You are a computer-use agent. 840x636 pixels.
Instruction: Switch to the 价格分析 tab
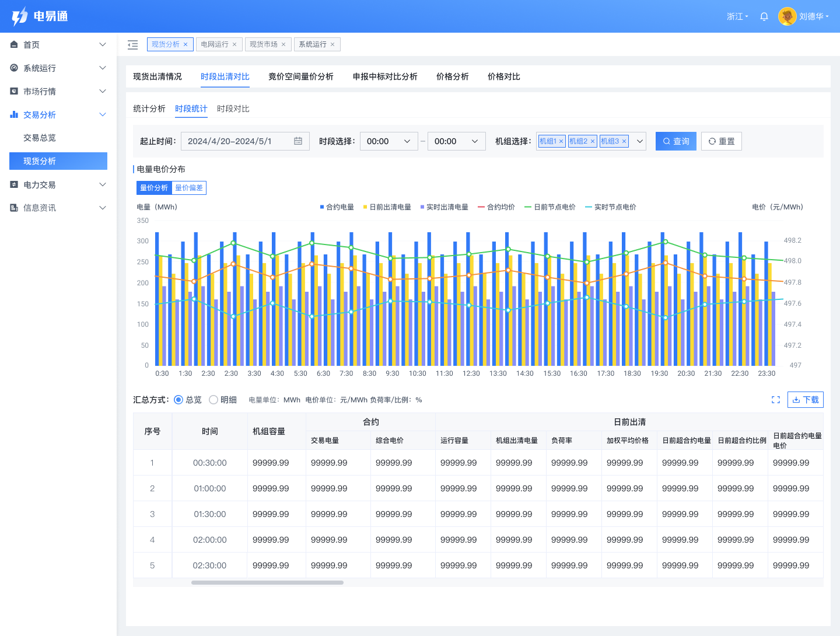pos(452,76)
